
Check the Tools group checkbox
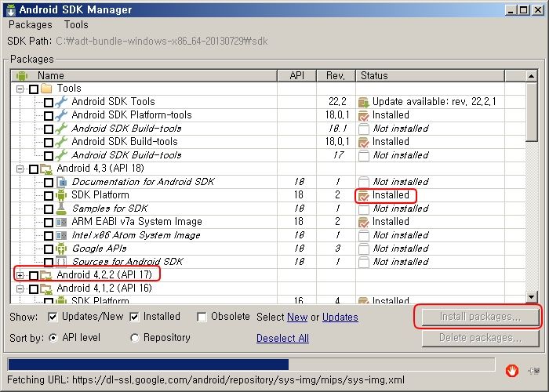point(34,89)
